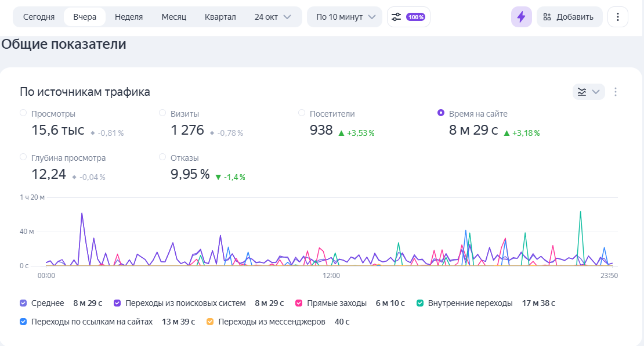Viewport: 644px width, 346px height.
Task: Select the Глубина просмотра radio button
Action: coord(23,157)
